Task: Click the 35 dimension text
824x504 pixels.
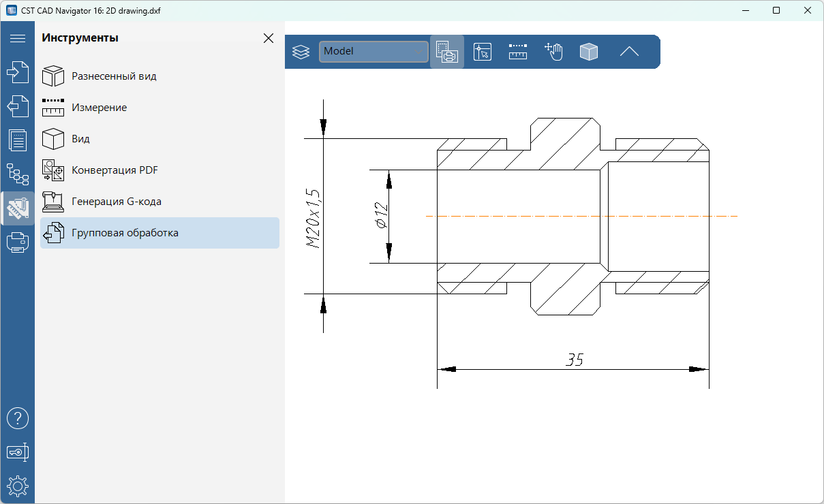Action: coord(575,360)
